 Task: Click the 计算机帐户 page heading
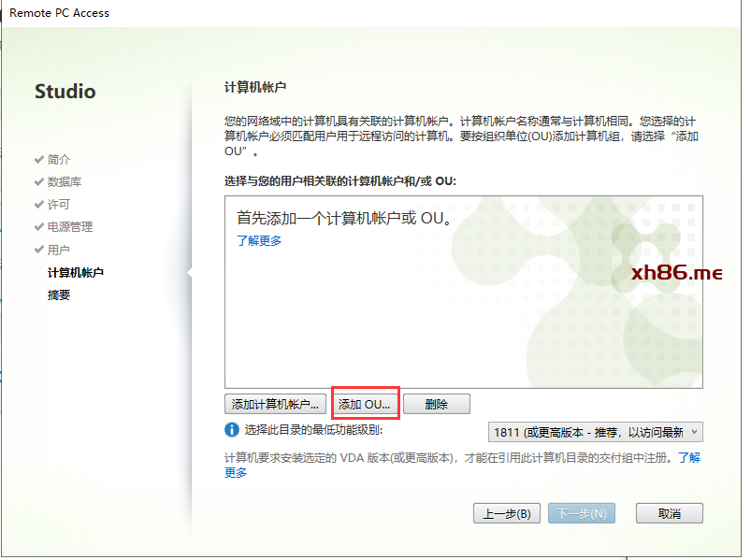pyautogui.click(x=255, y=87)
